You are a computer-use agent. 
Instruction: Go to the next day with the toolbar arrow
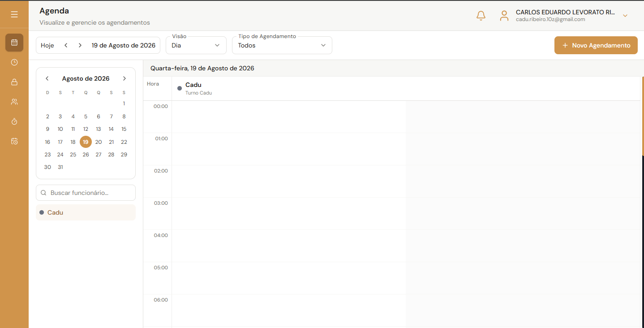pos(80,45)
